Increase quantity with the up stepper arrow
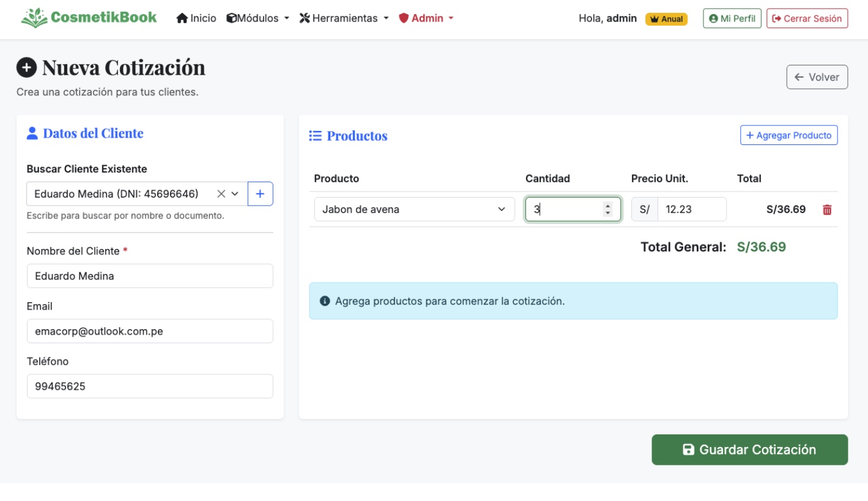 [607, 206]
